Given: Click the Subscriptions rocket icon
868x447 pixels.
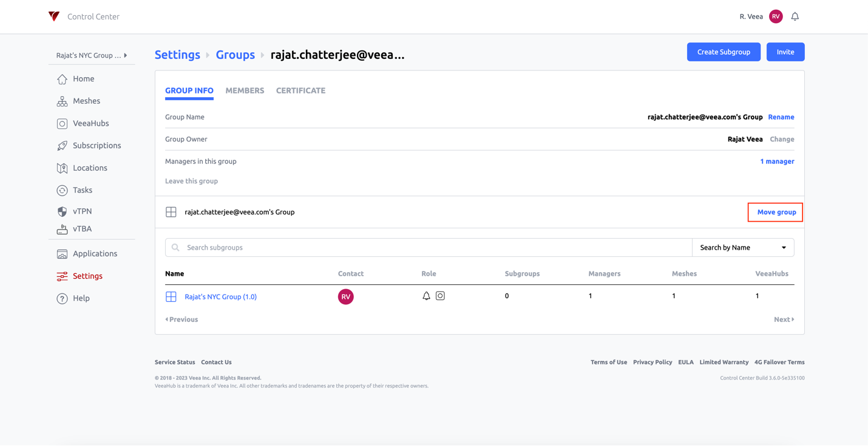Looking at the screenshot, I should 62,146.
